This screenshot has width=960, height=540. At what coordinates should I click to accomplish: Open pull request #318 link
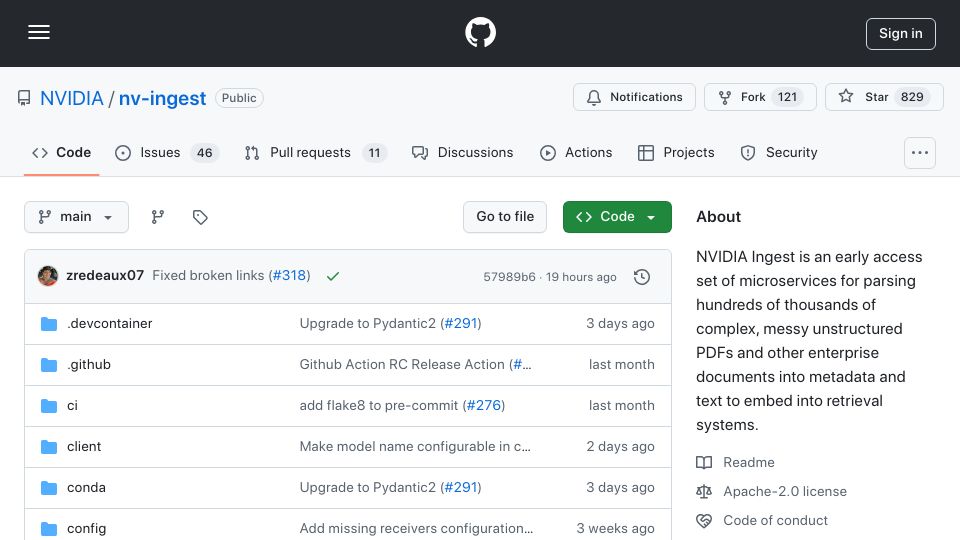pyautogui.click(x=290, y=276)
